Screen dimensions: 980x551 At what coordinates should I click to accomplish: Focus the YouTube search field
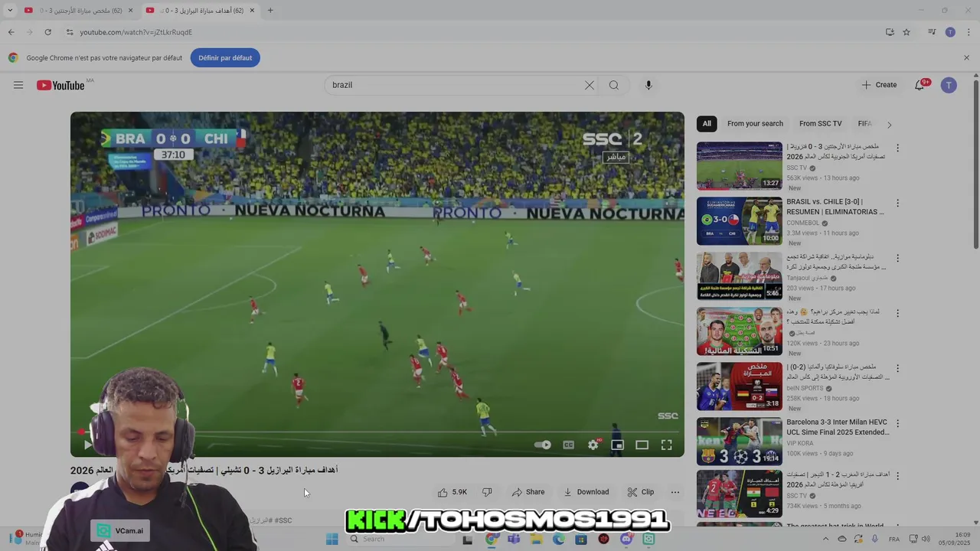click(x=456, y=85)
